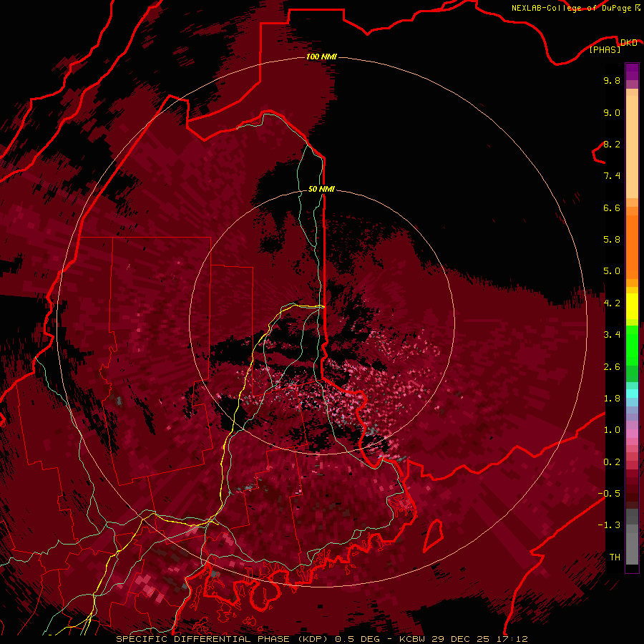Click the 100 NMI range ring label
Image resolution: width=644 pixels, height=644 pixels.
(x=321, y=57)
